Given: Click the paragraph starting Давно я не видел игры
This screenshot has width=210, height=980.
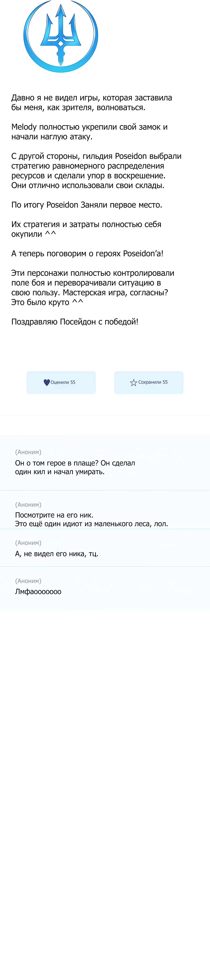Looking at the screenshot, I should coord(92,102).
